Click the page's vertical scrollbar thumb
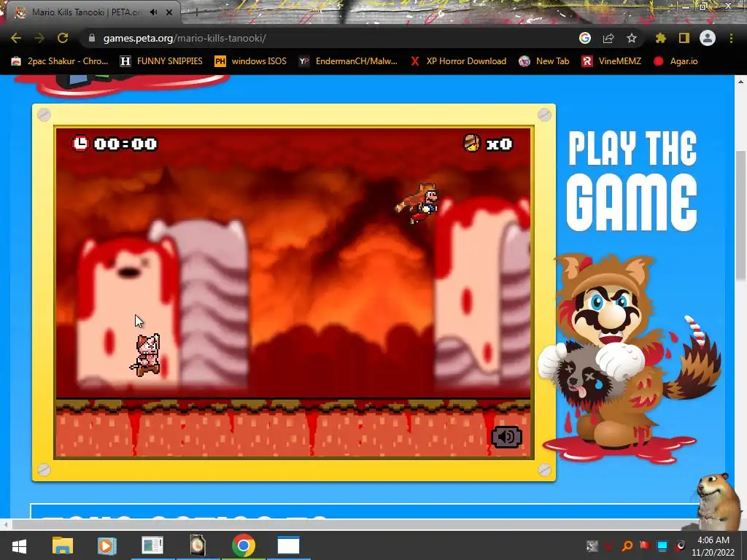 coord(740,215)
